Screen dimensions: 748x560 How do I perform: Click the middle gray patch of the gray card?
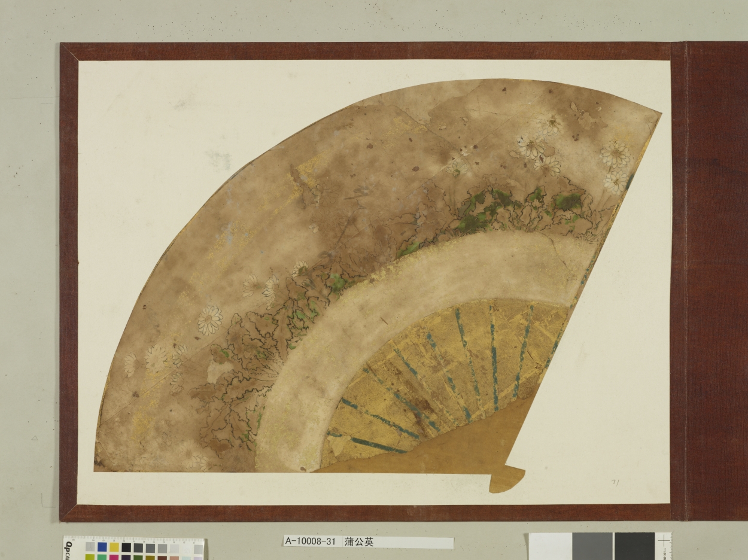point(592,546)
